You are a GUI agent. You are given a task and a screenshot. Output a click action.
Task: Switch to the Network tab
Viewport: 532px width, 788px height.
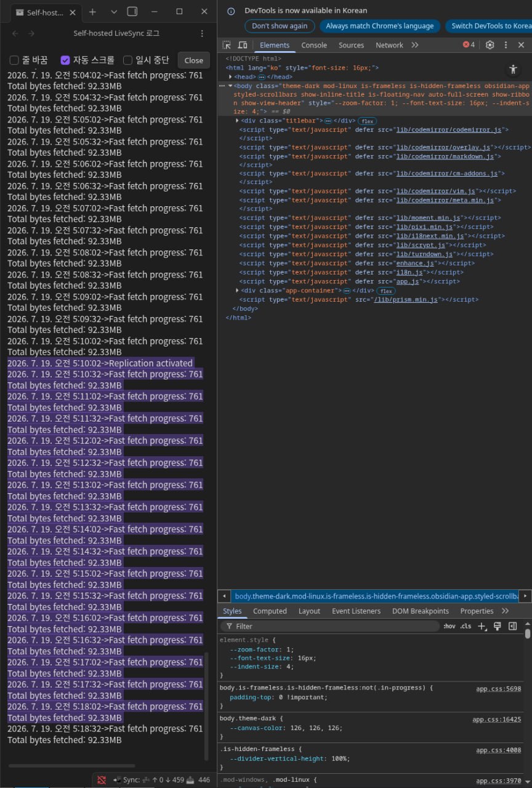[389, 45]
